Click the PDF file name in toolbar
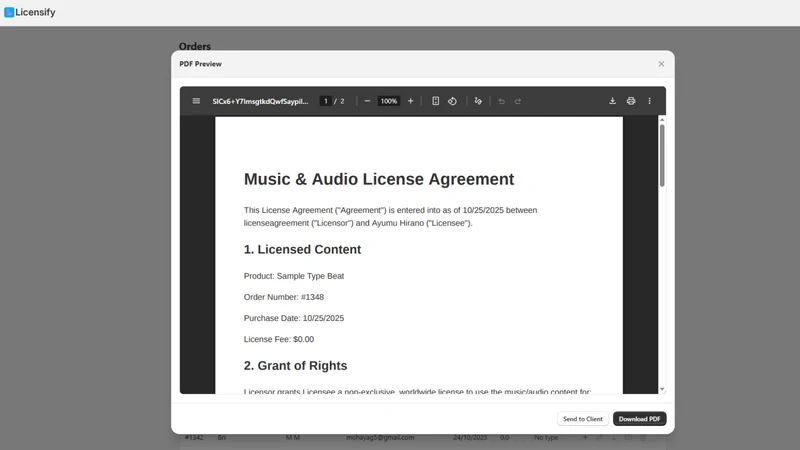Screen dimensions: 800x450 tap(260, 101)
